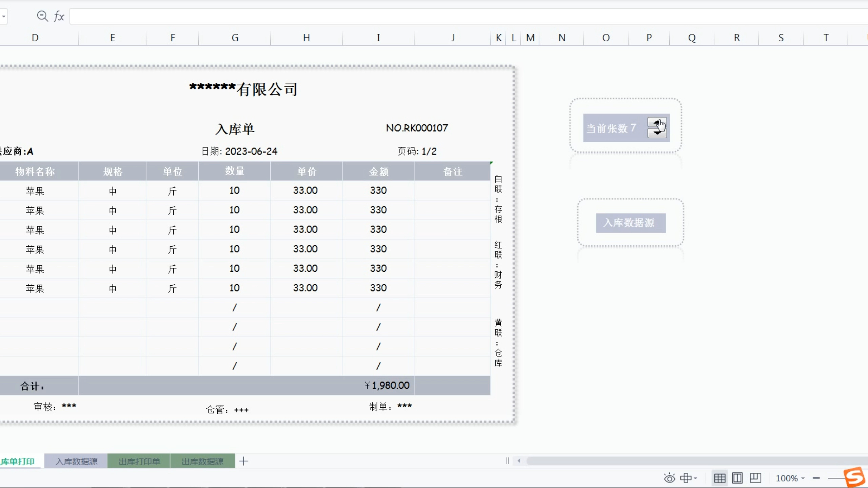Select column I header
This screenshot has width=868, height=488.
(378, 38)
